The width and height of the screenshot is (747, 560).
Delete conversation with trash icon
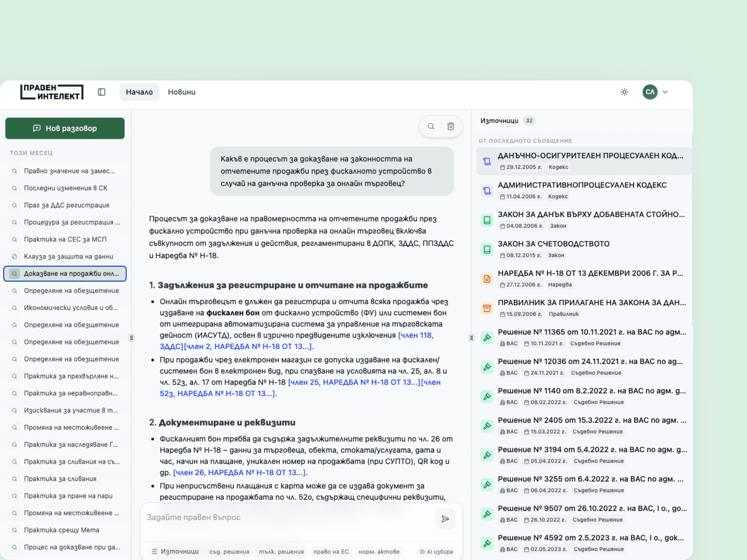click(451, 126)
